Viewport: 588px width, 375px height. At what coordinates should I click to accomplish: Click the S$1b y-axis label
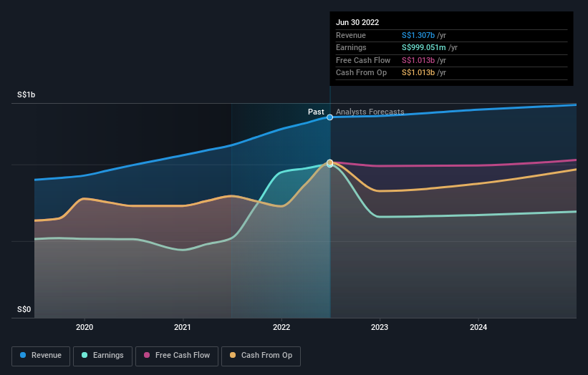[26, 94]
